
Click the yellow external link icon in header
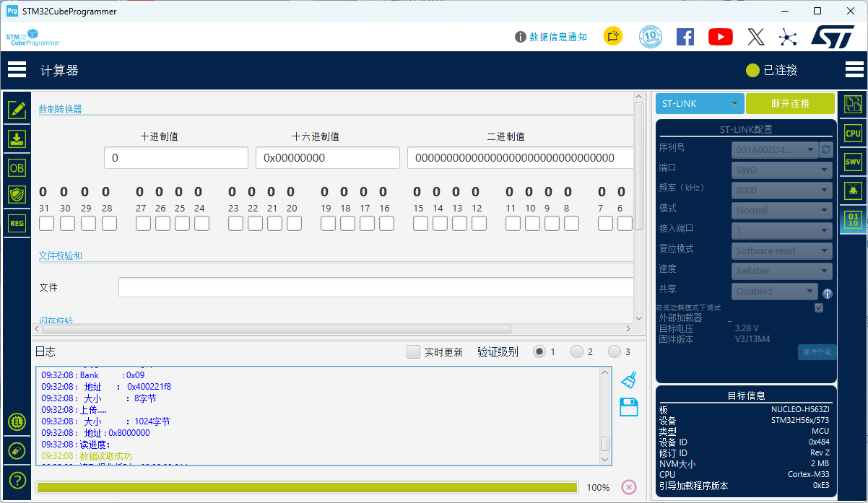tap(613, 36)
